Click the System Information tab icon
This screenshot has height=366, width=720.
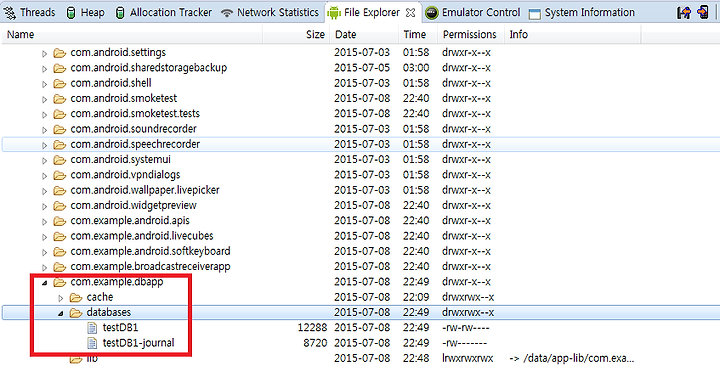point(534,13)
